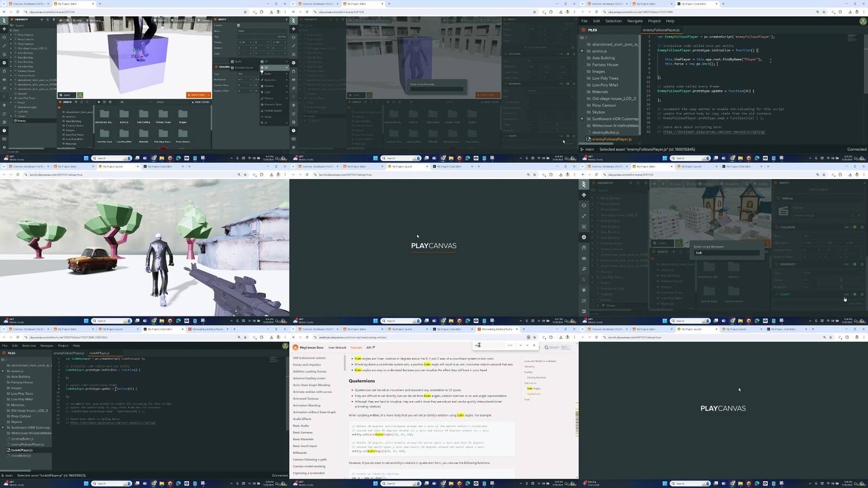This screenshot has height=488, width=868.
Task: Expand Low Poly Trees in script-filename dialog editor hierarchy
Action: (x=592, y=277)
